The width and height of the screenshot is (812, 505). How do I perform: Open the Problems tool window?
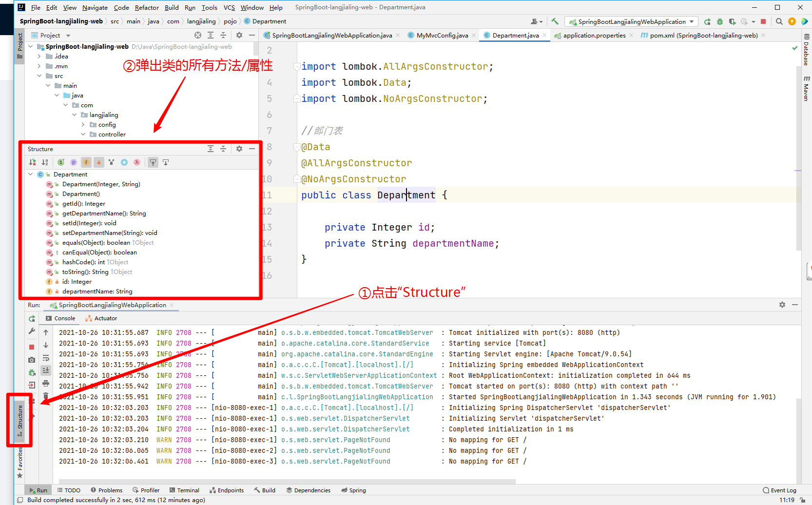106,490
